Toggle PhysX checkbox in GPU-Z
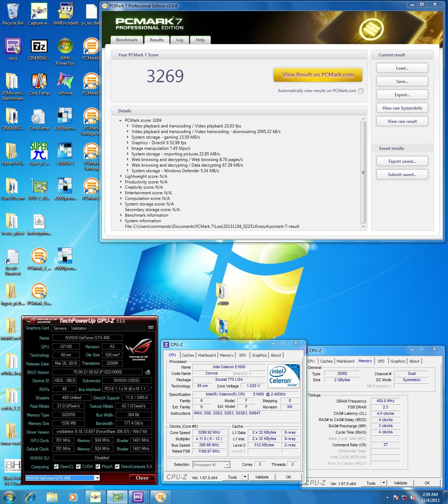The image size is (448, 504). coord(98,467)
